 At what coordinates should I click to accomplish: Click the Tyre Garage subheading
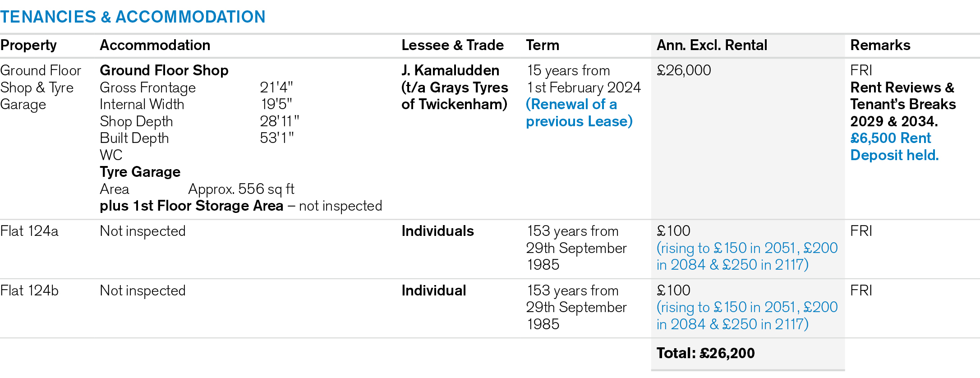[140, 172]
